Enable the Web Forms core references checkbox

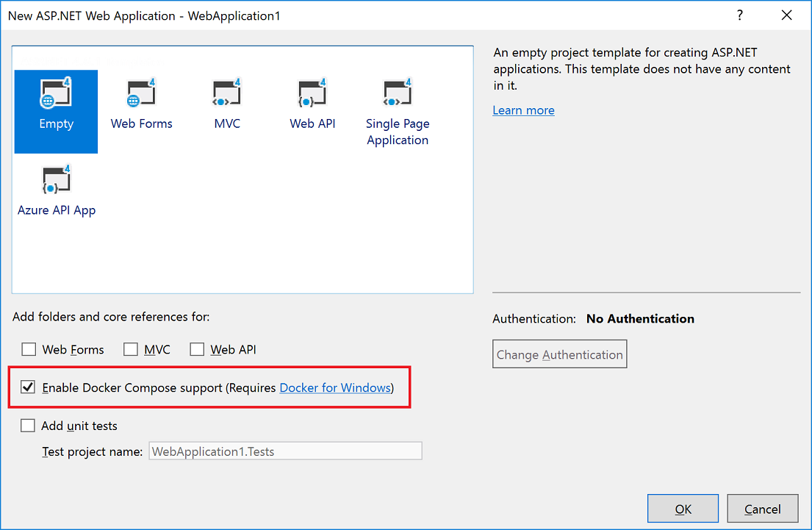pos(29,349)
